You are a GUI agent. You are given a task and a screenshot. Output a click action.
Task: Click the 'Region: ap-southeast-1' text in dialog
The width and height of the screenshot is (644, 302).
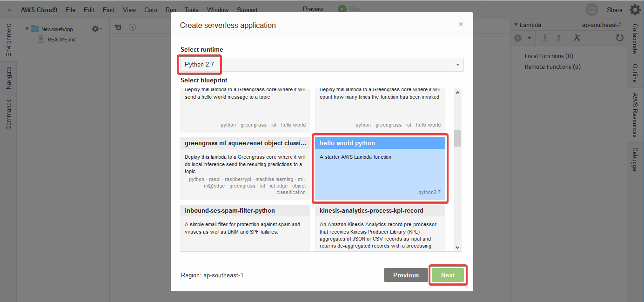pyautogui.click(x=212, y=275)
